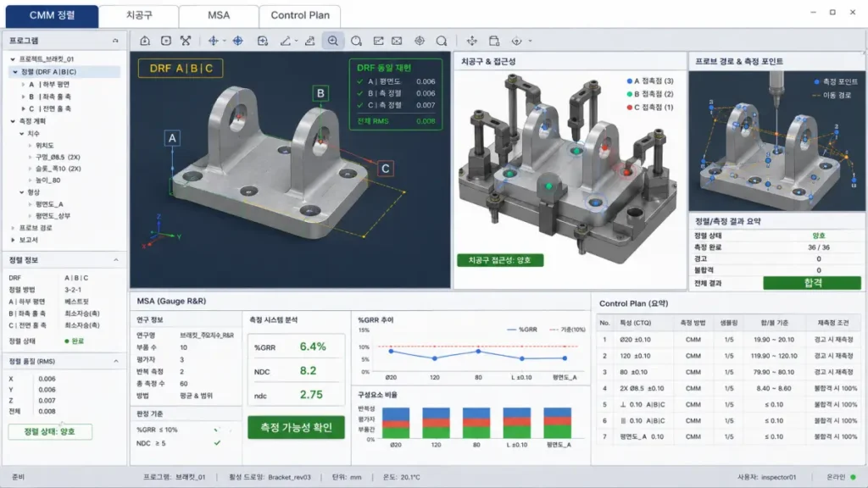Collapse the 측정 계획 tree node
This screenshot has height=488, width=868.
pos(13,121)
